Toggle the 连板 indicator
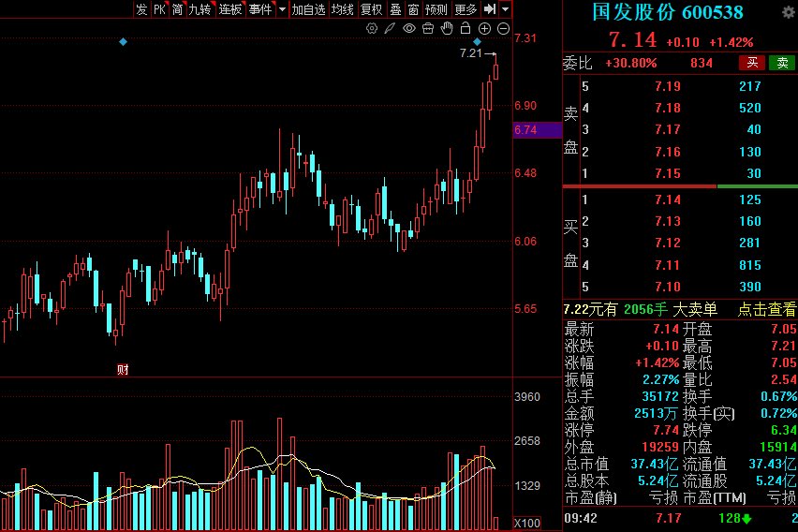The width and height of the screenshot is (798, 532). point(230,9)
